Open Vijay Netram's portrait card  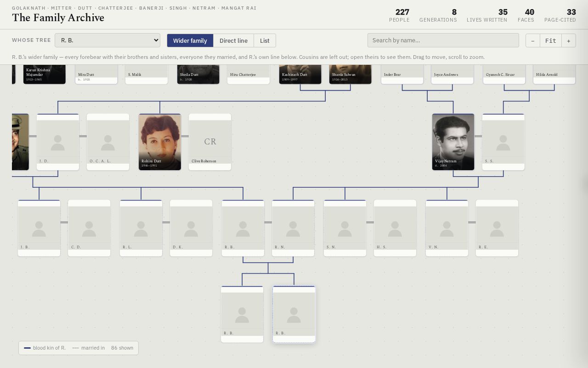click(453, 142)
